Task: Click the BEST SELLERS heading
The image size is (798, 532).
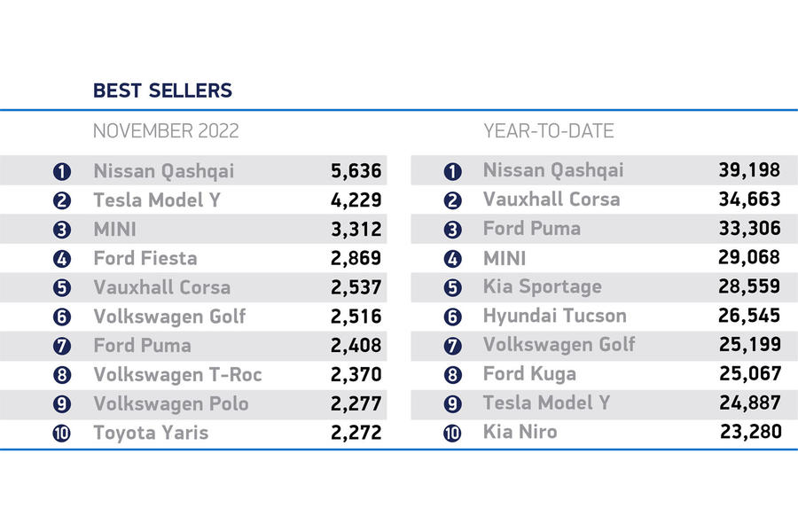Action: [x=162, y=90]
